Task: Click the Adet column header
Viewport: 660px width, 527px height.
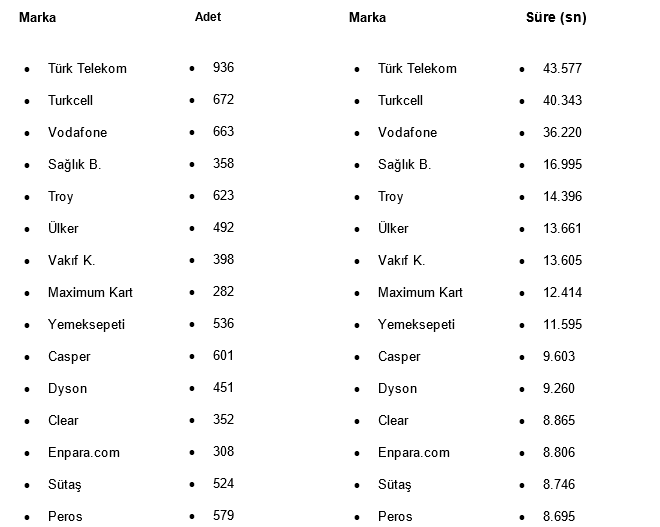Action: coord(208,17)
